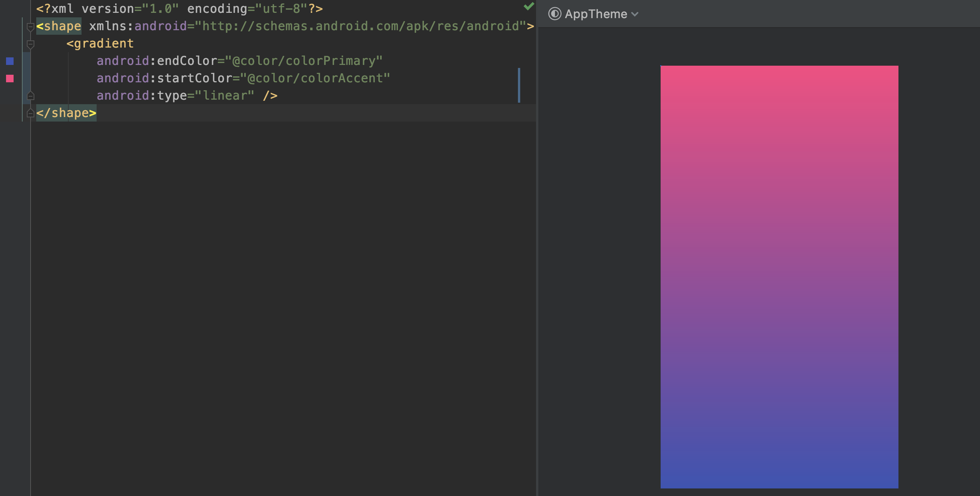Select the @color/colorPrimary attribute value
This screenshot has height=496, width=980.
click(304, 60)
